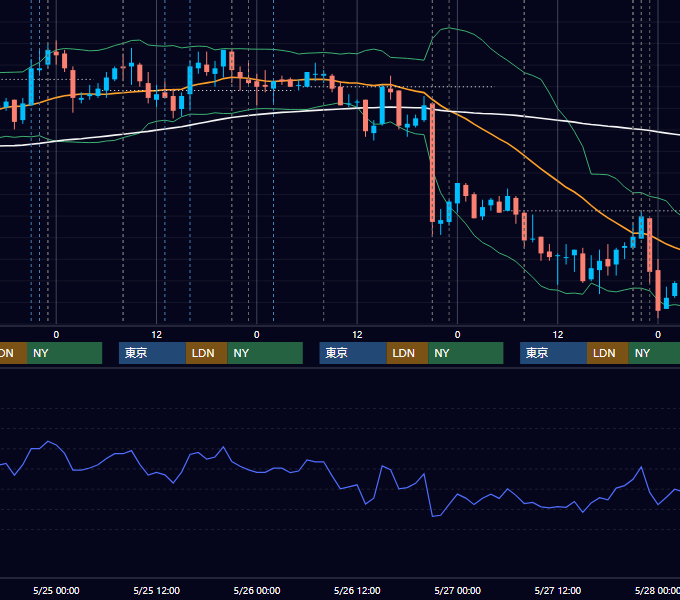The width and height of the screenshot is (680, 600).
Task: Click the 5/26 12:00 date axis label
Action: (x=357, y=590)
